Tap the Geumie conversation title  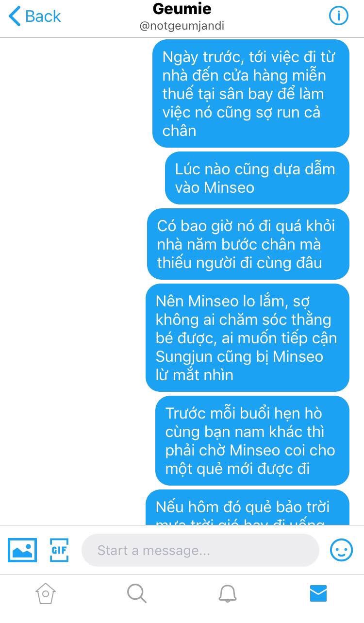(x=182, y=9)
